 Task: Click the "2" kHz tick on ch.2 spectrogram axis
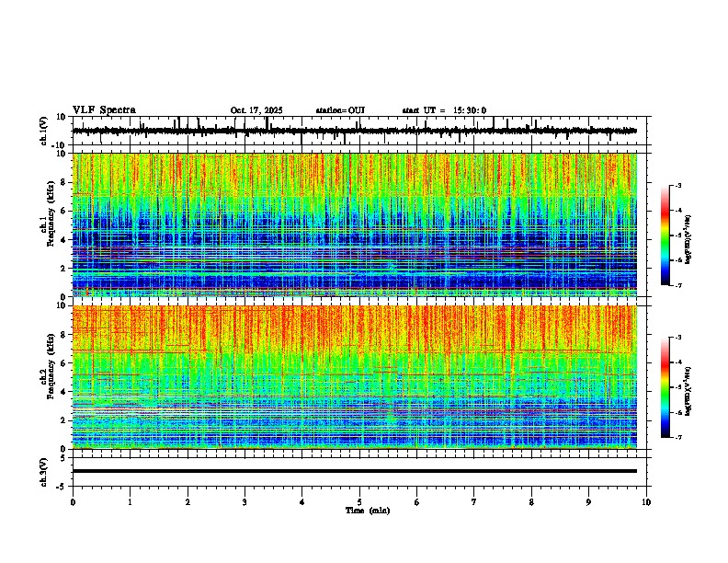tap(64, 420)
